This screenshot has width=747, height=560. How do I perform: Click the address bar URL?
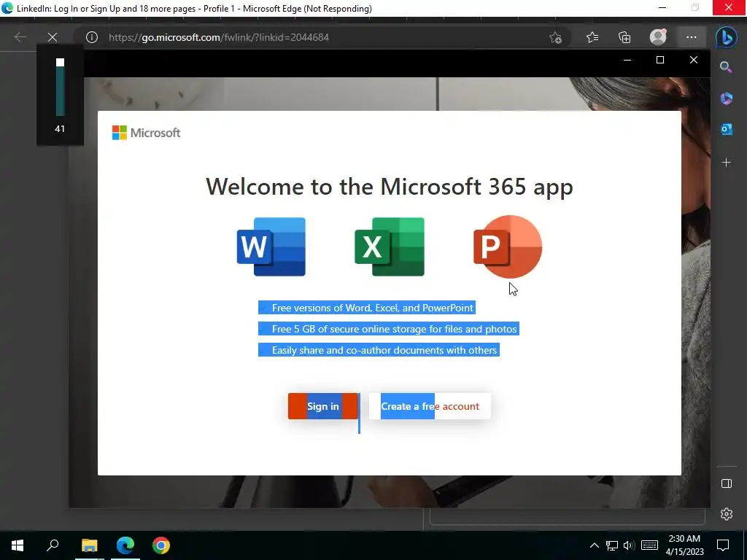click(x=219, y=37)
